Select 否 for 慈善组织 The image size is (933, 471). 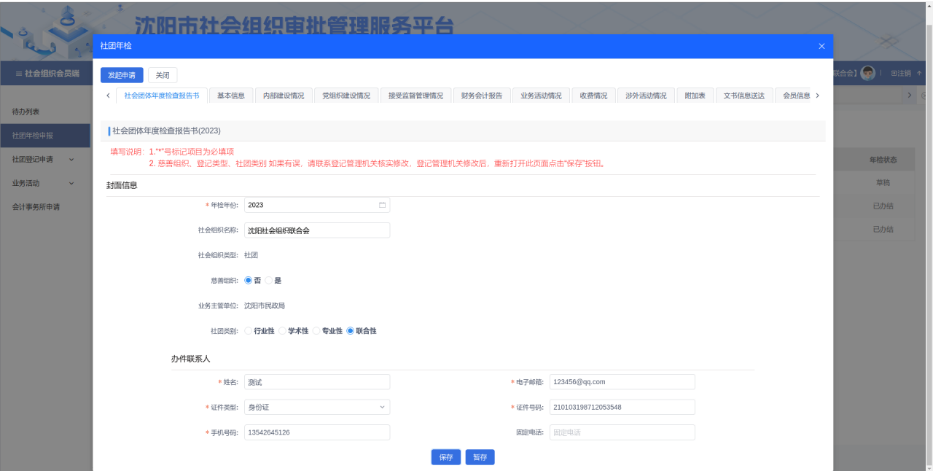click(x=248, y=280)
